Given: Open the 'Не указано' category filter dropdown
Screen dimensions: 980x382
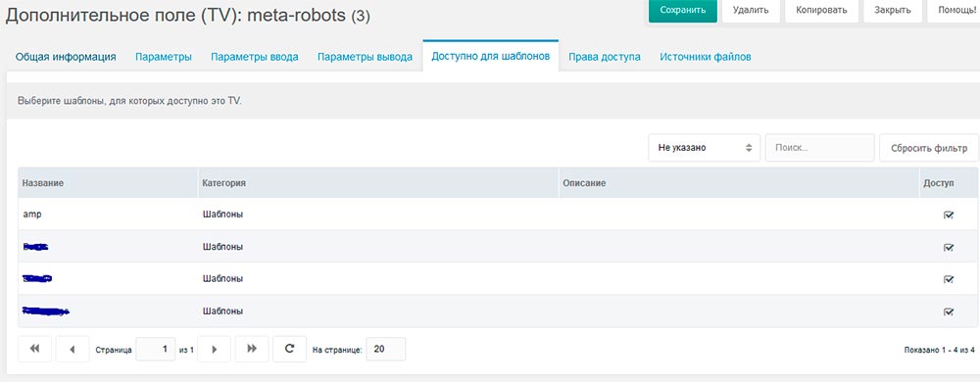Looking at the screenshot, I should coord(704,148).
